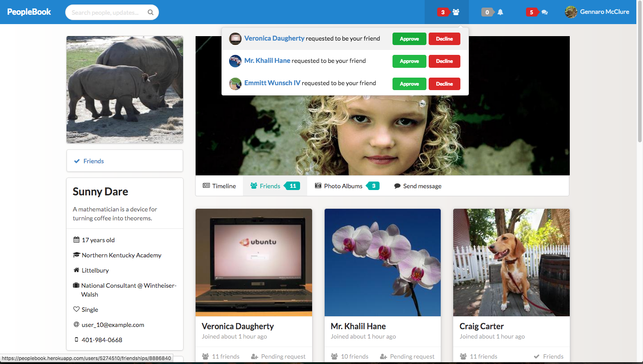This screenshot has height=364, width=643.
Task: Approve Emmitt Wunsch IV's friend request
Action: pyautogui.click(x=409, y=84)
